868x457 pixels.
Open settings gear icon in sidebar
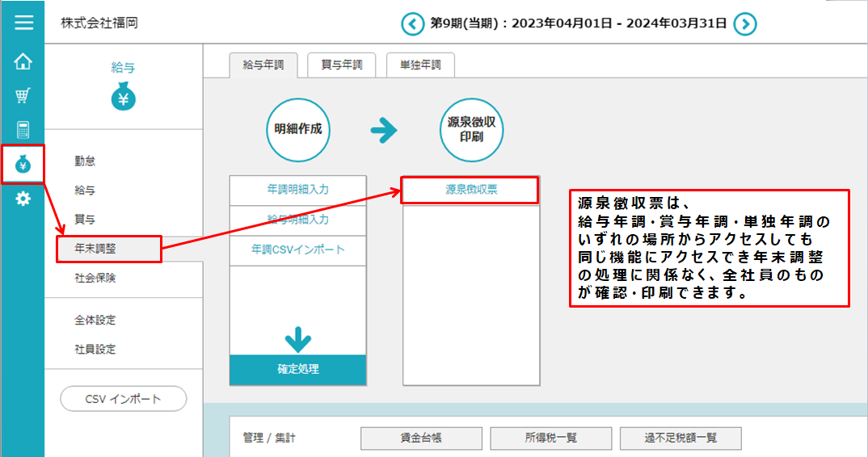[x=23, y=199]
